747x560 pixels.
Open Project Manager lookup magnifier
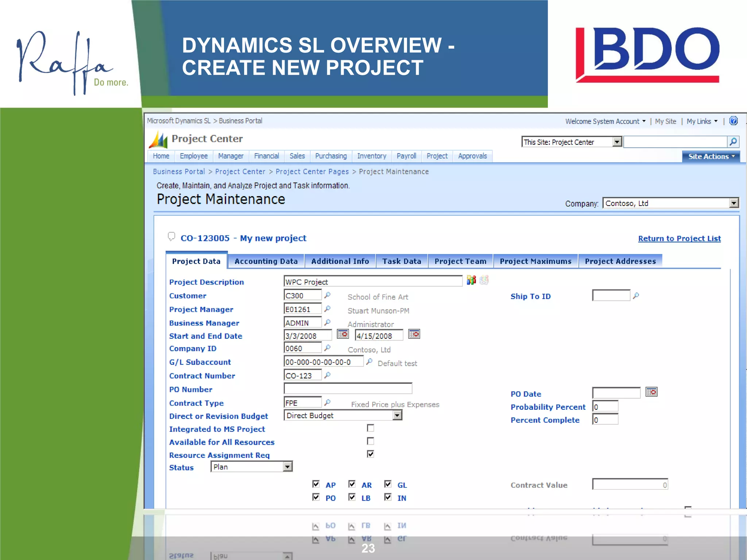pyautogui.click(x=327, y=309)
